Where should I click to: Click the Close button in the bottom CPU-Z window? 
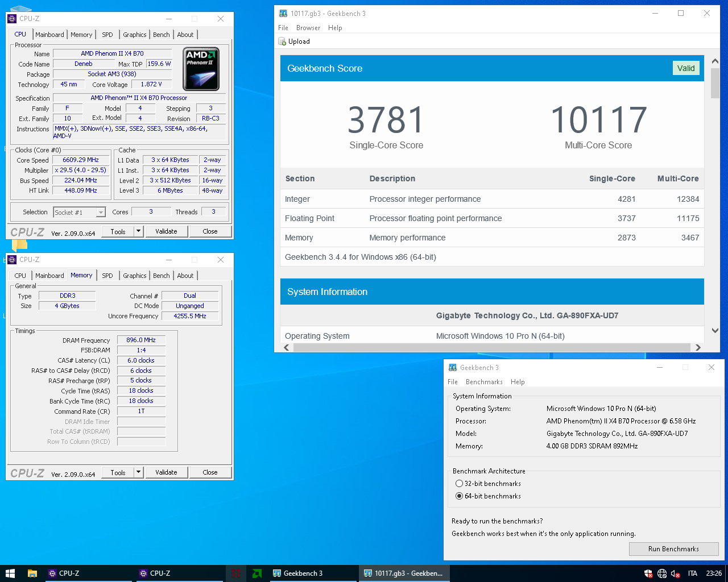pos(210,472)
